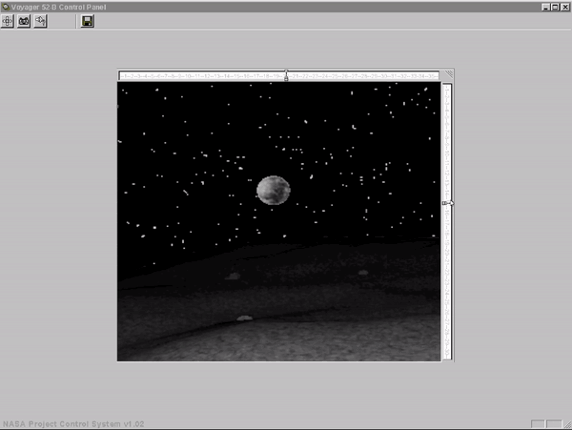Click the antenna transmit toolbar icon
Screen dimensions: 572x430
(x=40, y=21)
